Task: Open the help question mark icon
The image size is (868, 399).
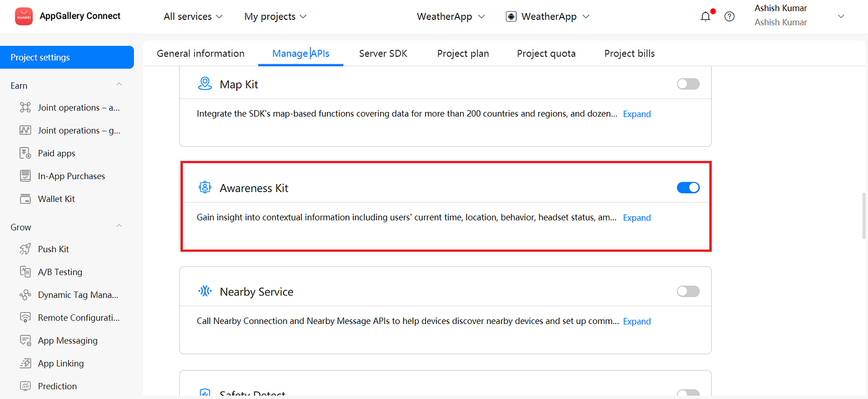Action: pyautogui.click(x=729, y=16)
